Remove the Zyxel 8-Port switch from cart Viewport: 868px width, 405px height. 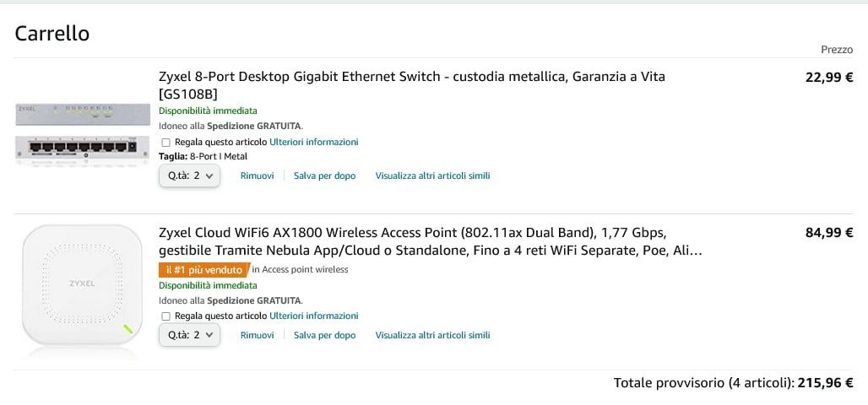(x=257, y=176)
